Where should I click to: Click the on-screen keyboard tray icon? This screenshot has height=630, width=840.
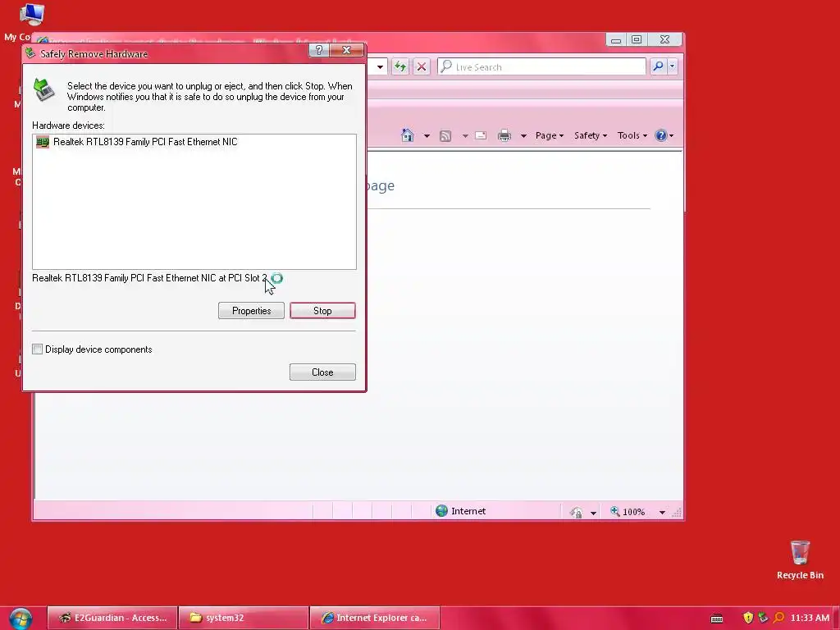[717, 619]
